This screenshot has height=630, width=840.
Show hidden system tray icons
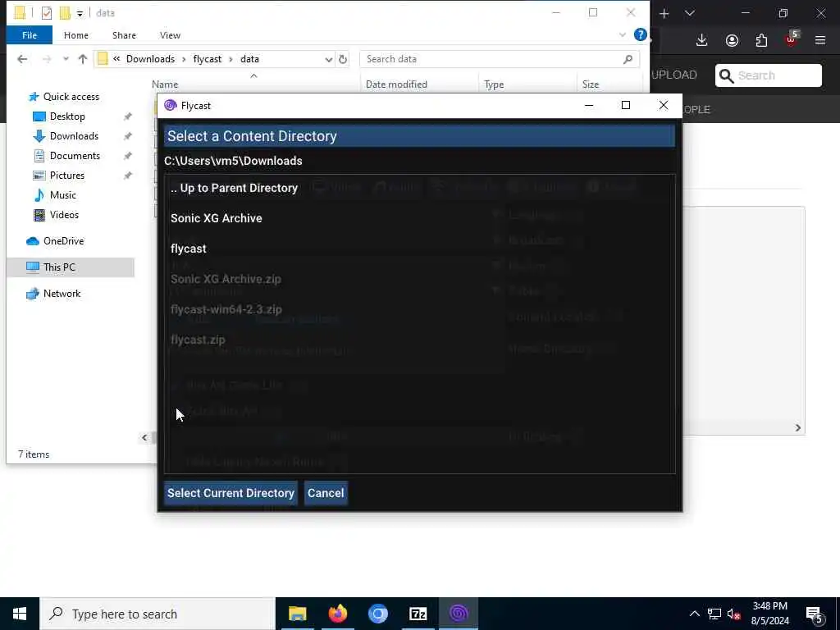coord(694,614)
